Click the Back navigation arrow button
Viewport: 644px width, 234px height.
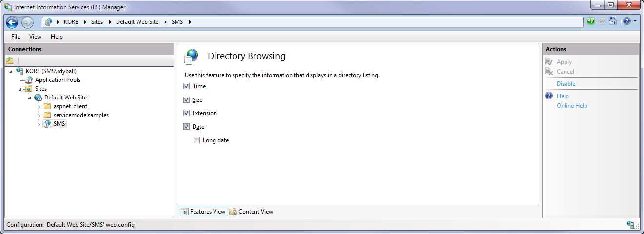(12, 22)
